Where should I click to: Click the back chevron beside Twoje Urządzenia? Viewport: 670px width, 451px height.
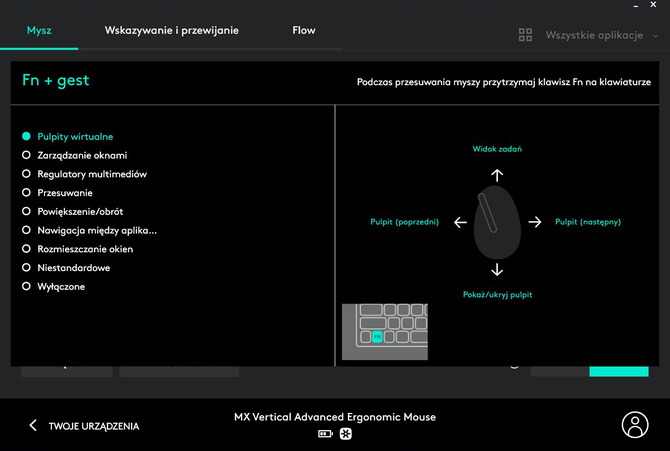tap(33, 426)
